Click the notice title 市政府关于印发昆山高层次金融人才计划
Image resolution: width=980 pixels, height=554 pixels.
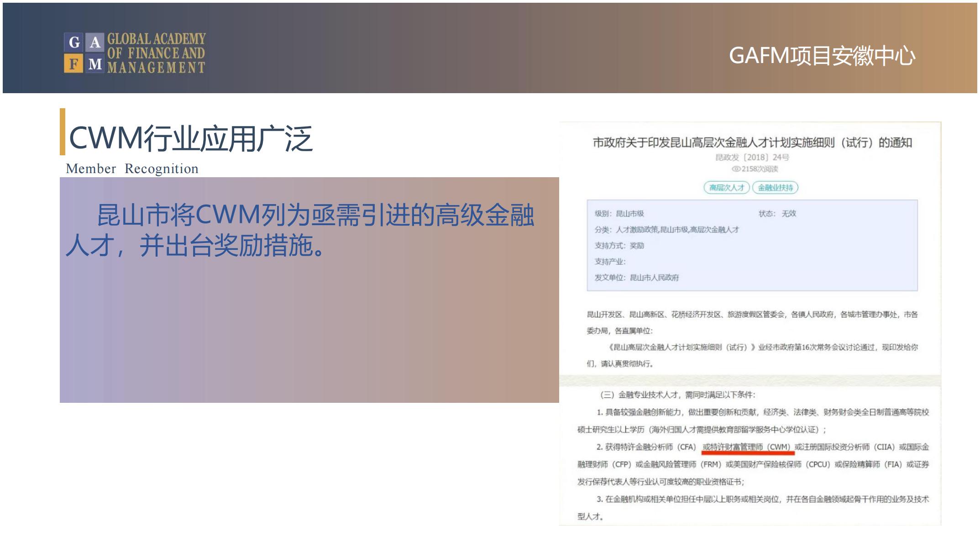point(752,143)
